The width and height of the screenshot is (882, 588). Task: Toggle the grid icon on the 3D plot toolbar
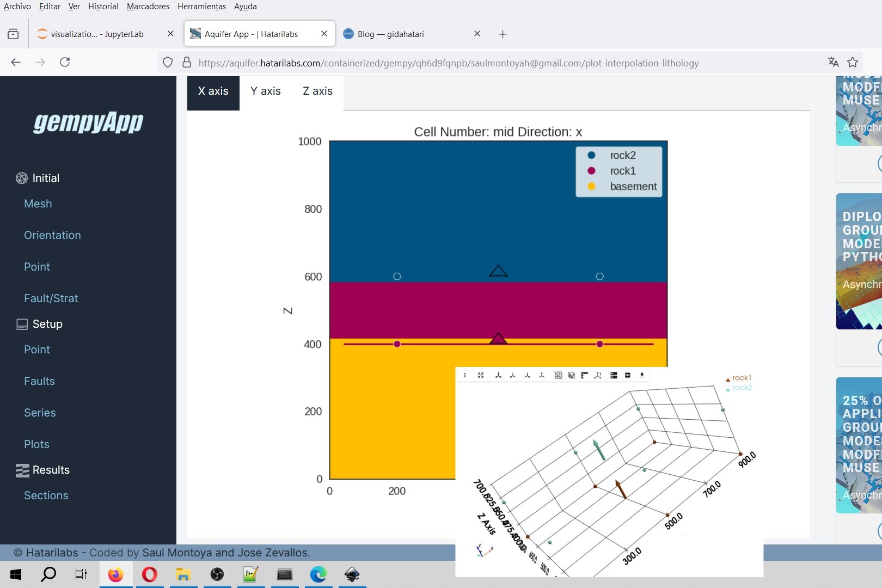pyautogui.click(x=558, y=375)
